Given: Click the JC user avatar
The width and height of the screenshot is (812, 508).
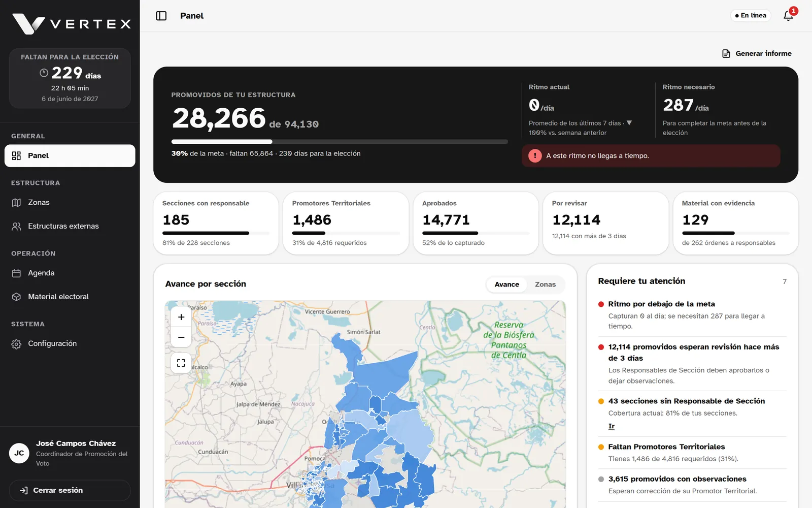Looking at the screenshot, I should [19, 453].
